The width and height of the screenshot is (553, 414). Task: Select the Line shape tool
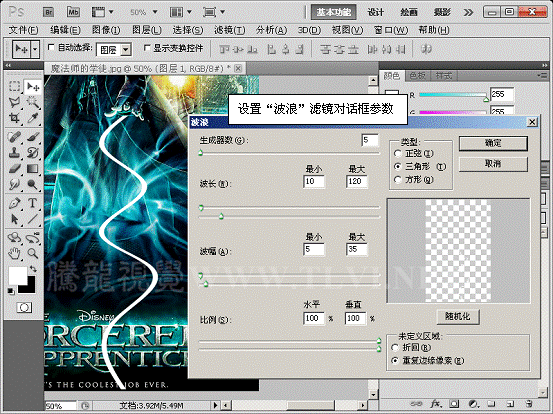coord(33,219)
